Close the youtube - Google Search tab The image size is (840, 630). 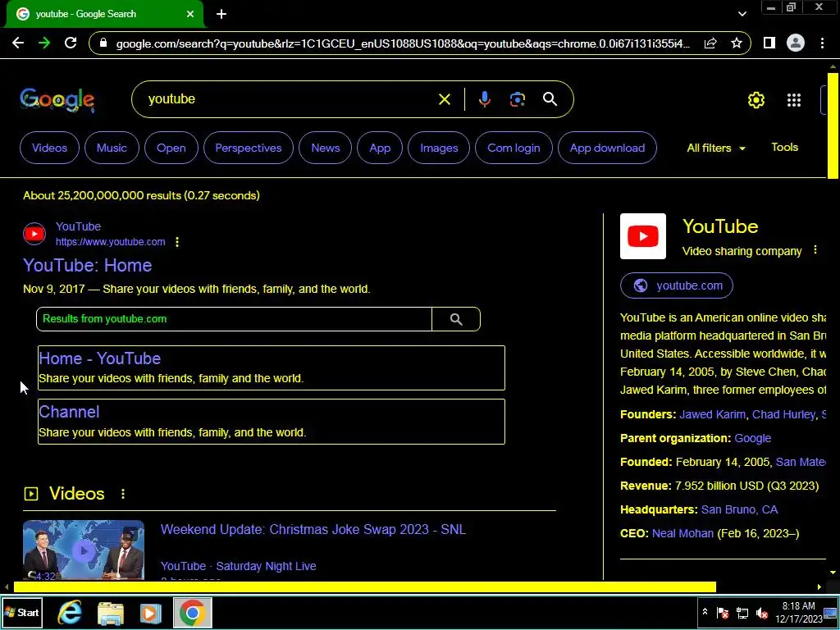click(190, 14)
